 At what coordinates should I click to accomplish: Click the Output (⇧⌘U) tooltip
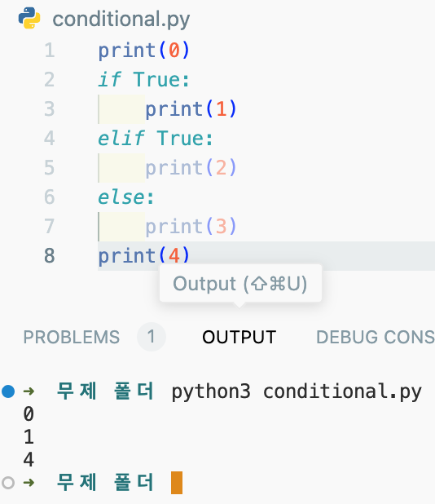point(240,284)
